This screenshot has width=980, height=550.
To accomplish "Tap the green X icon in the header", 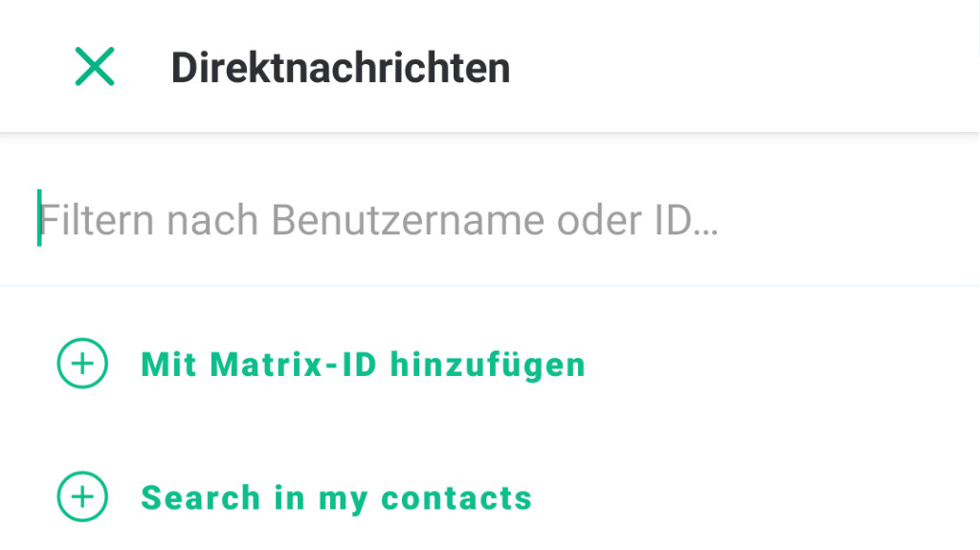I will [95, 66].
